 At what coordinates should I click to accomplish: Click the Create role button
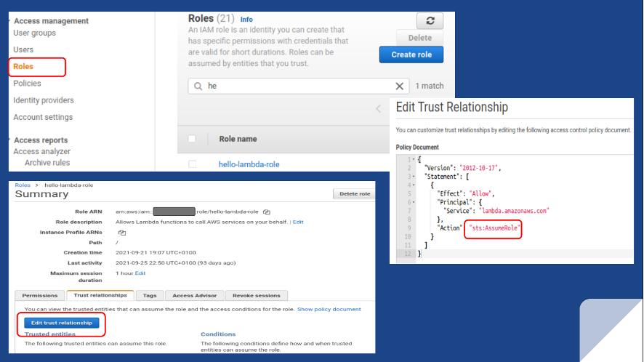coord(411,55)
